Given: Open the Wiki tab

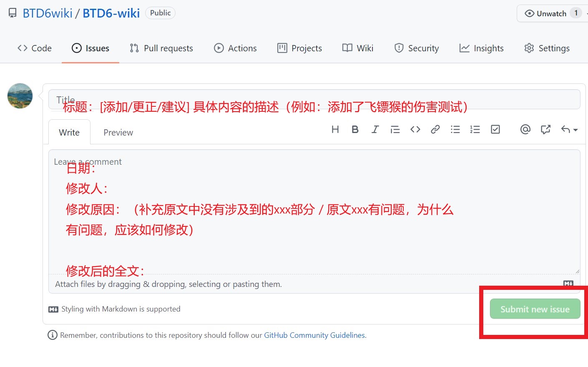Looking at the screenshot, I should pyautogui.click(x=358, y=48).
